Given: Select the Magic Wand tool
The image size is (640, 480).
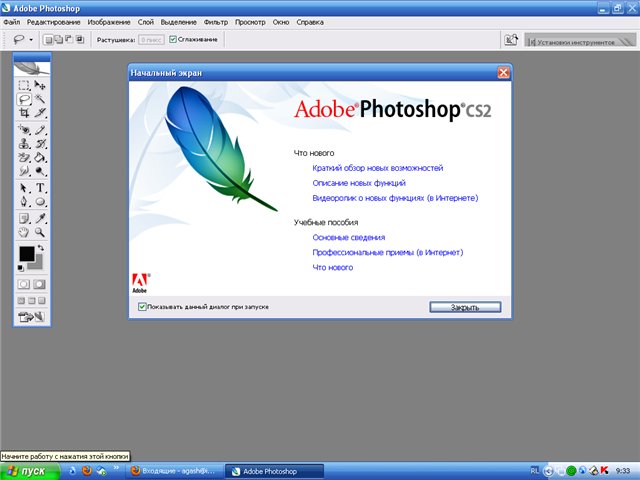Looking at the screenshot, I should (x=41, y=101).
